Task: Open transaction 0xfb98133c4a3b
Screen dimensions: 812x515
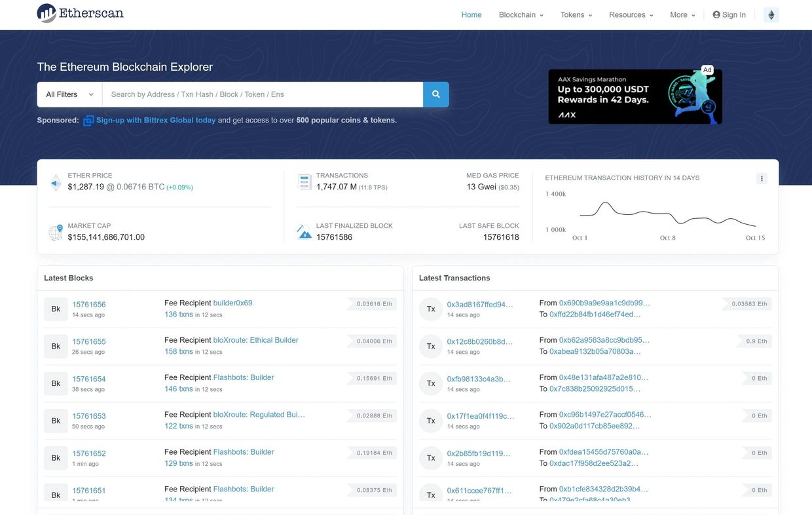Action: 479,379
